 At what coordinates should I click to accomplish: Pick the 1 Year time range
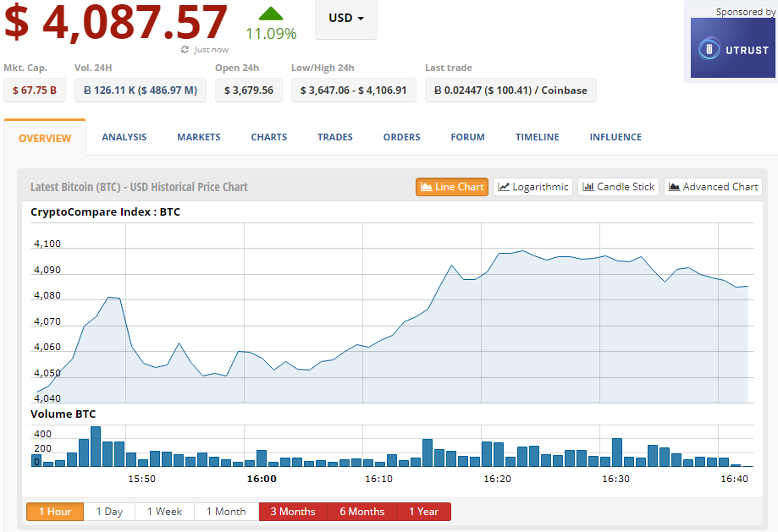click(x=423, y=512)
